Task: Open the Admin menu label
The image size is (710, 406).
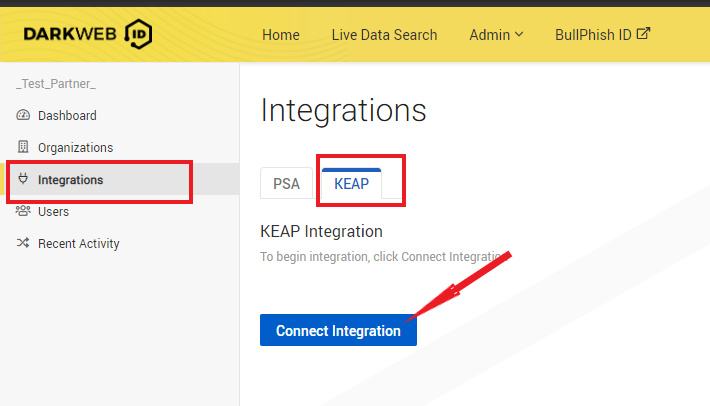Action: point(489,35)
